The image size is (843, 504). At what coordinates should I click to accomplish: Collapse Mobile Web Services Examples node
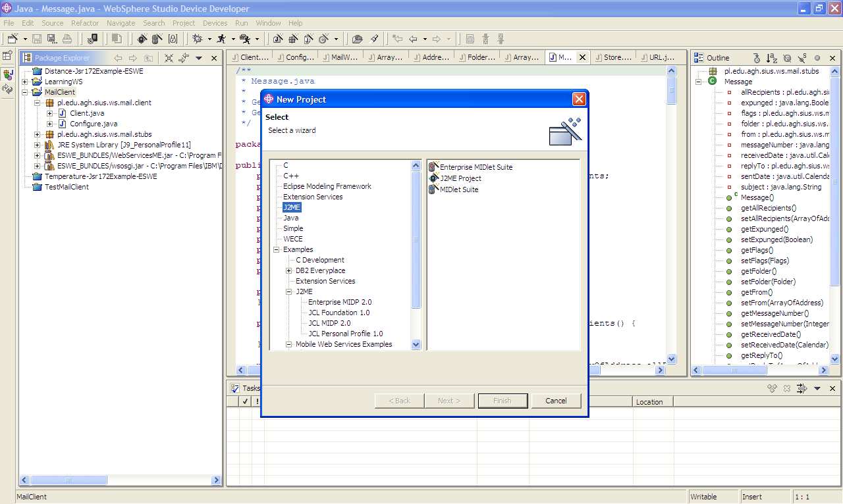pos(289,344)
